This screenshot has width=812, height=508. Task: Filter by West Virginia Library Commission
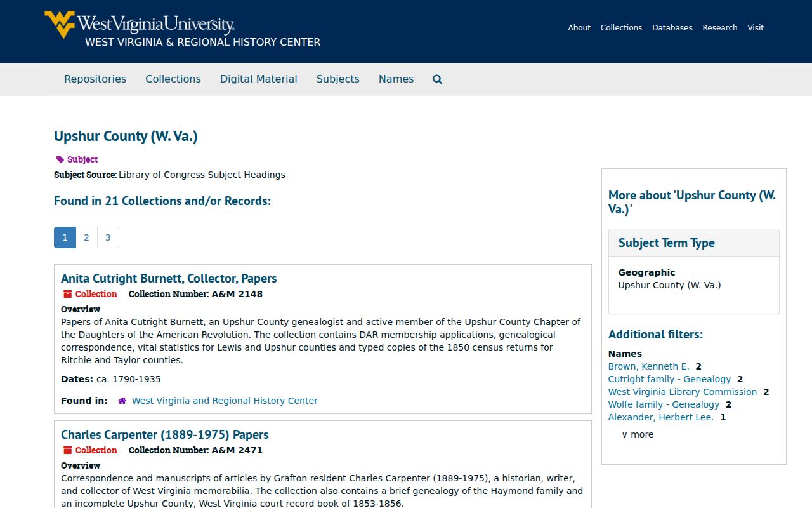(683, 392)
